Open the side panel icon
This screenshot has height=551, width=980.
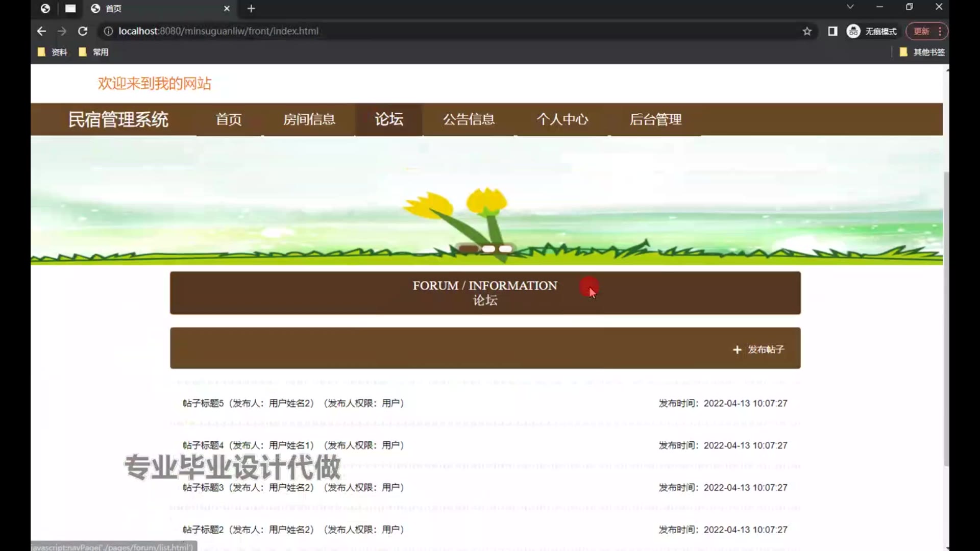pyautogui.click(x=832, y=31)
